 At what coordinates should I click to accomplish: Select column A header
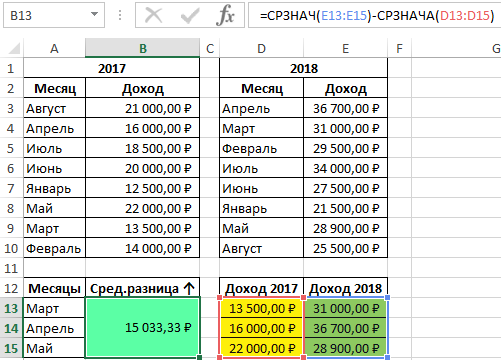tap(54, 49)
